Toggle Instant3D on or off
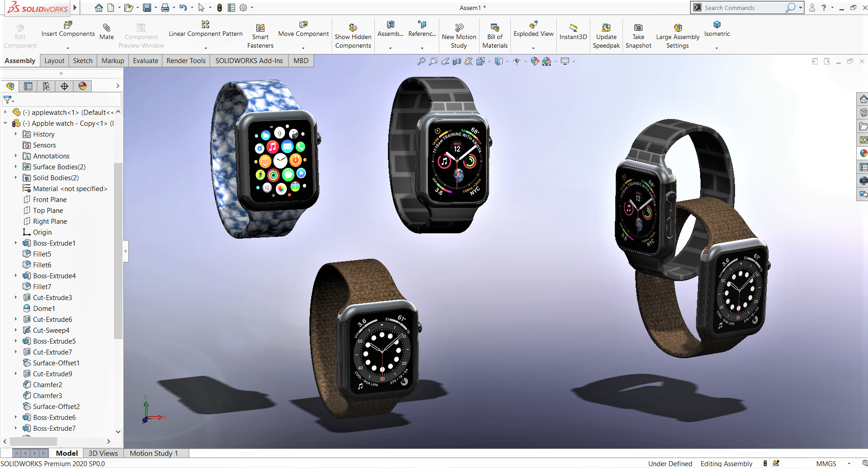The width and height of the screenshot is (868, 468). click(x=573, y=32)
